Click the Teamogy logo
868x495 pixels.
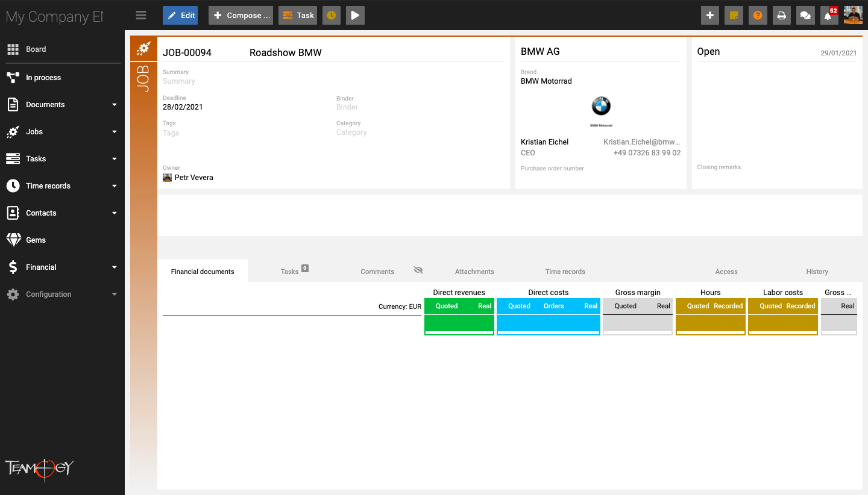tap(40, 469)
